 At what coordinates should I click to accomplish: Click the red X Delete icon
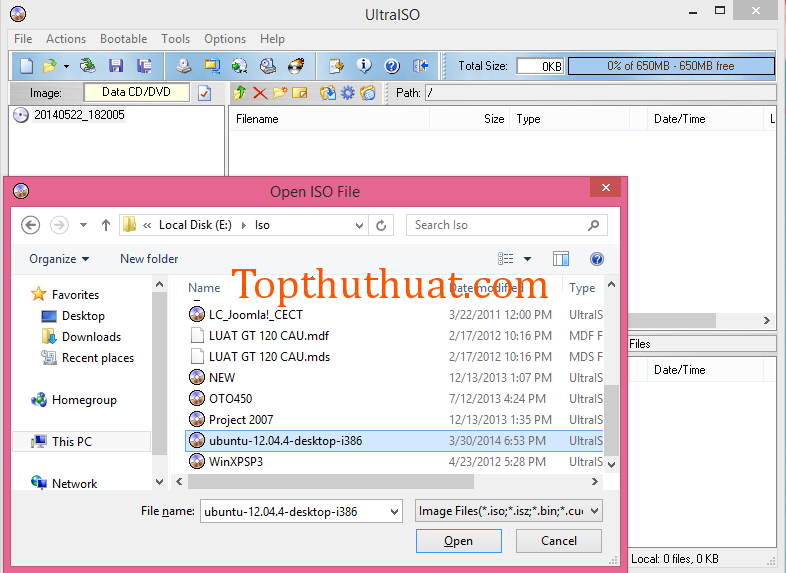(x=260, y=93)
